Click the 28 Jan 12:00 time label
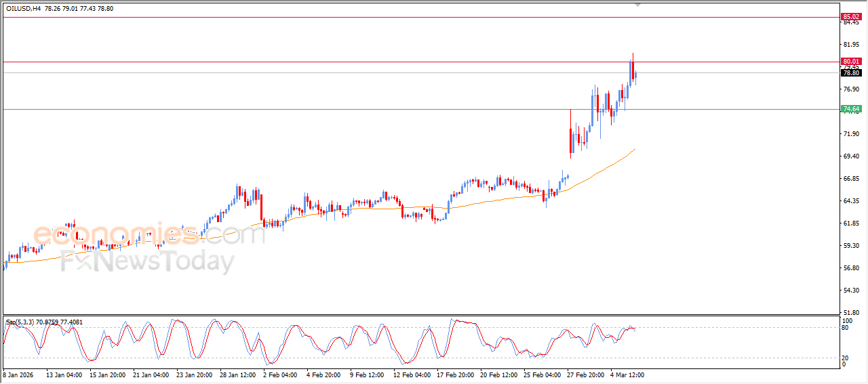Viewport: 868px width, 384px height. 237,374
